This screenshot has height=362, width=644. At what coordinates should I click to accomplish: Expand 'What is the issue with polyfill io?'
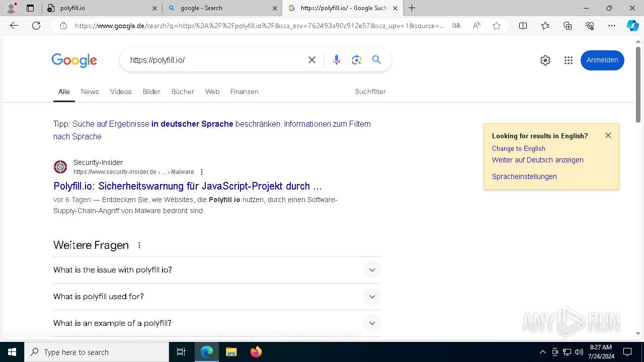coord(217,270)
